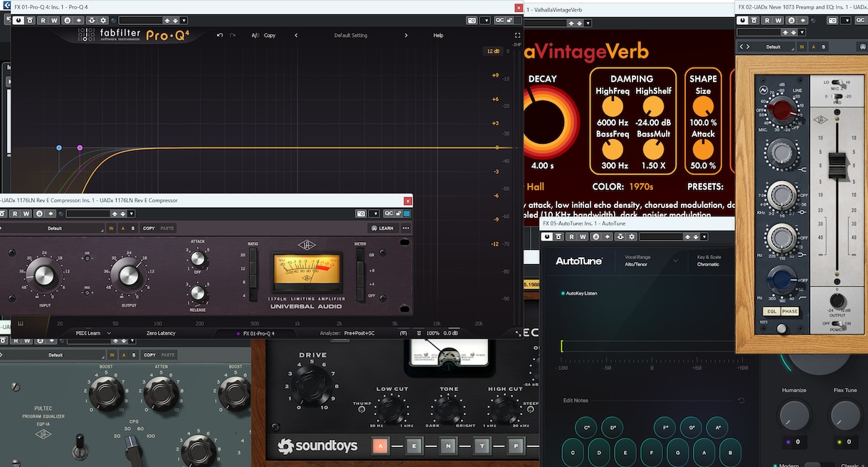Toggle the PHASE button on Neve 1073
868x467 pixels.
point(790,311)
